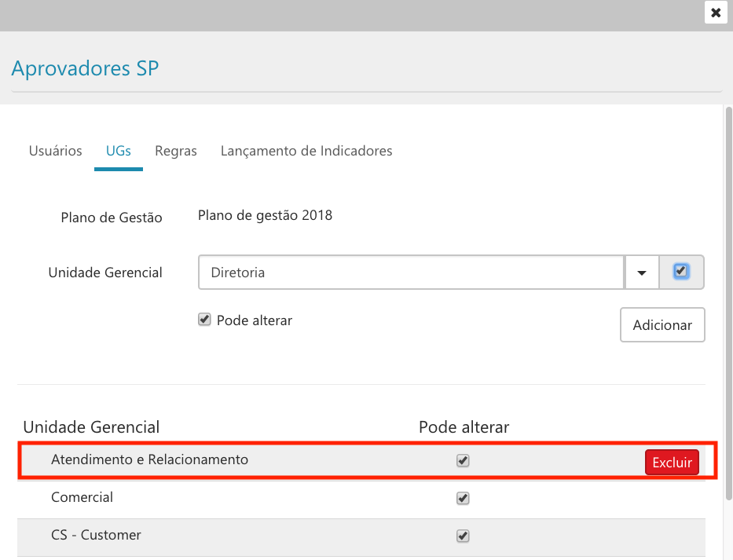Open the Regras tab

[176, 151]
